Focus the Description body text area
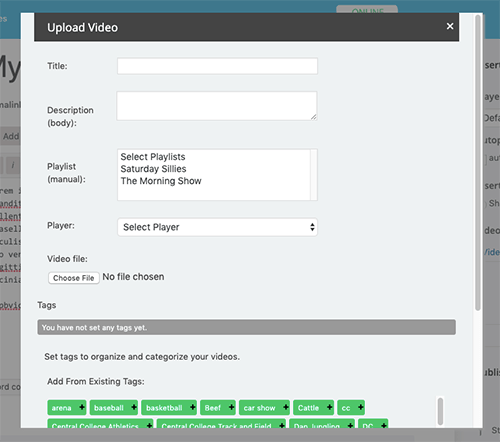Screen dimensions: 500x442 [x=217, y=106]
